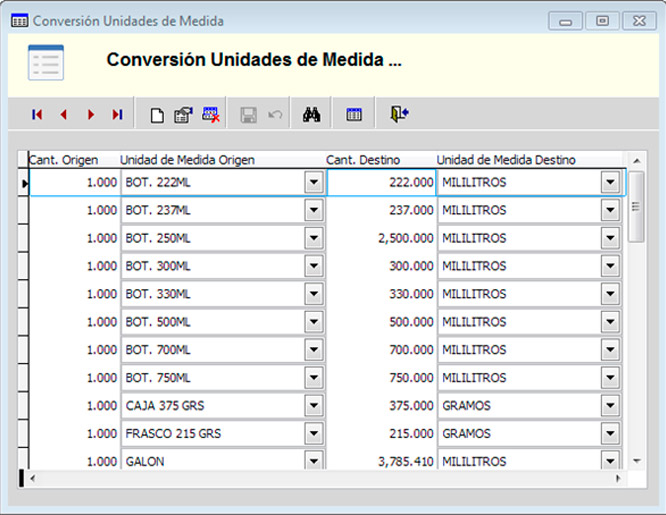Click the previous record arrow
Screen dimensions: 666x515
coord(63,115)
